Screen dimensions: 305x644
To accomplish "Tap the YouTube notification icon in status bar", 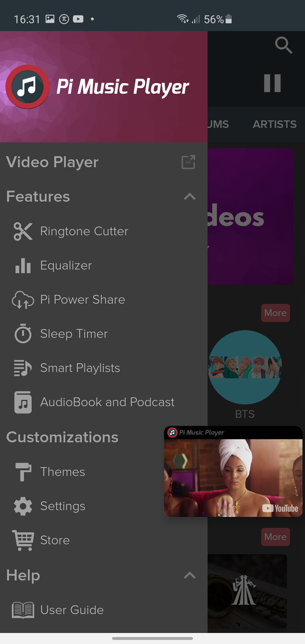I will coord(78,19).
